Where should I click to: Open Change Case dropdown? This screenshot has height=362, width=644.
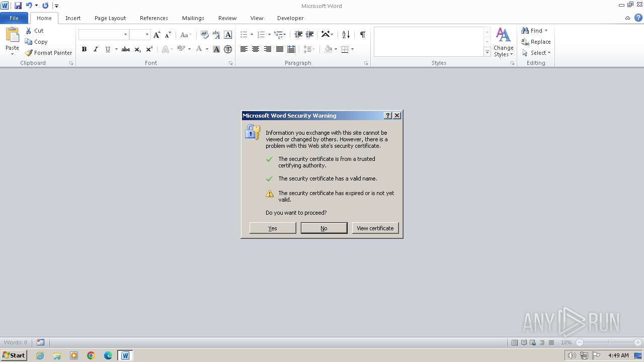point(185,35)
